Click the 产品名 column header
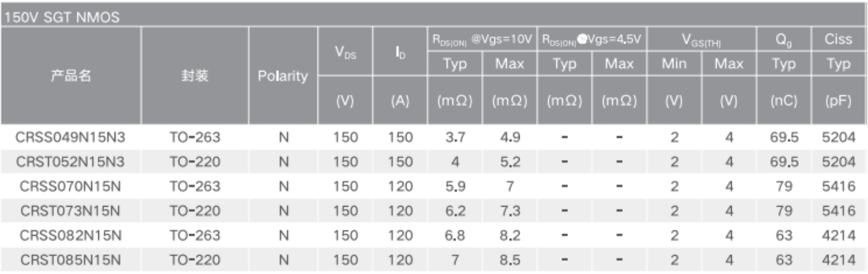The height and width of the screenshot is (274, 868). tap(71, 76)
